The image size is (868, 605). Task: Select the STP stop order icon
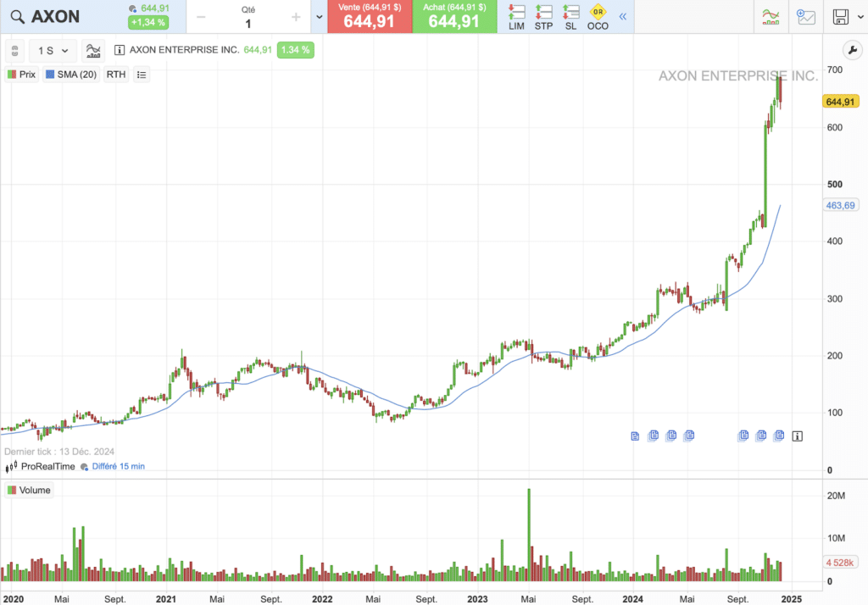coord(543,17)
